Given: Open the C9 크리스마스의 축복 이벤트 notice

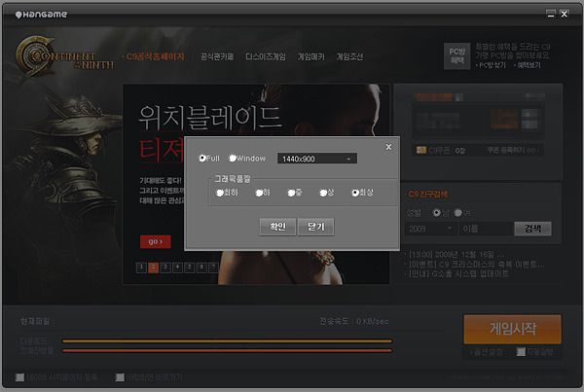Looking at the screenshot, I should (476, 265).
